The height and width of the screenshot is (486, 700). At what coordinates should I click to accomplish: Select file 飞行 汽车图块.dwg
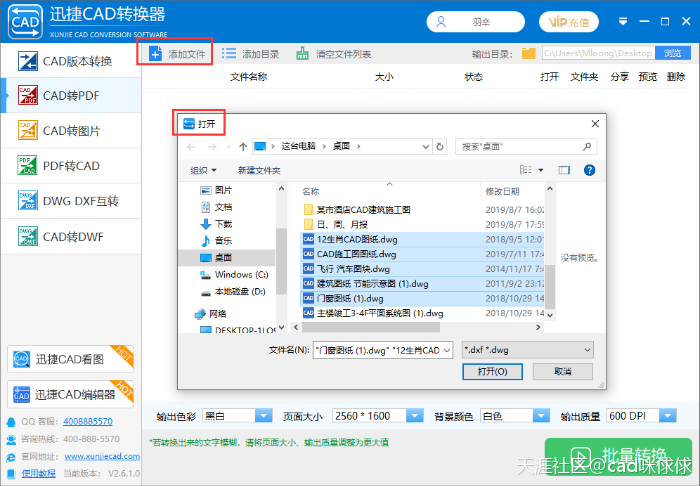(x=422, y=269)
